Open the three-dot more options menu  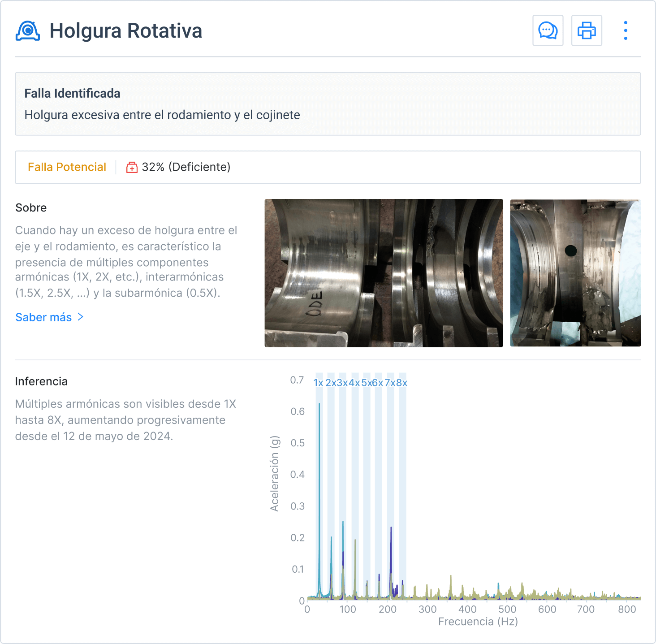point(626,30)
